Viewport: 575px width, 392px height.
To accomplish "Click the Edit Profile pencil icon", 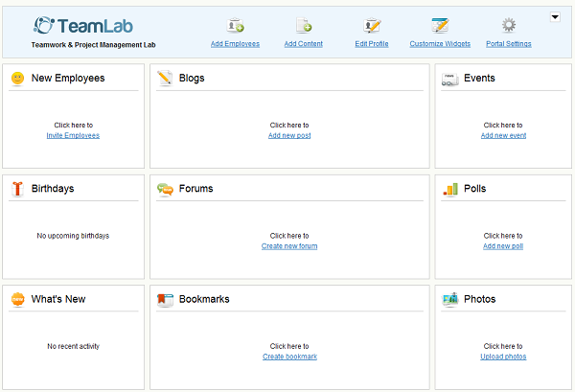I will coord(372,26).
